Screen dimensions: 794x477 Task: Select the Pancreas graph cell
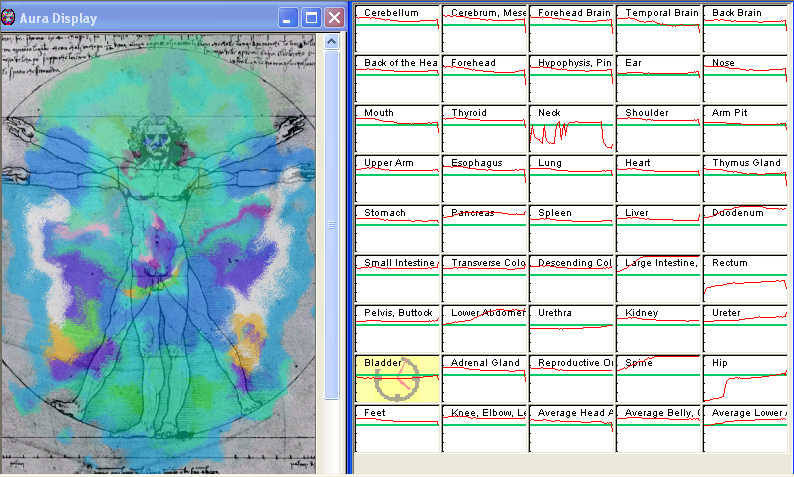point(485,229)
